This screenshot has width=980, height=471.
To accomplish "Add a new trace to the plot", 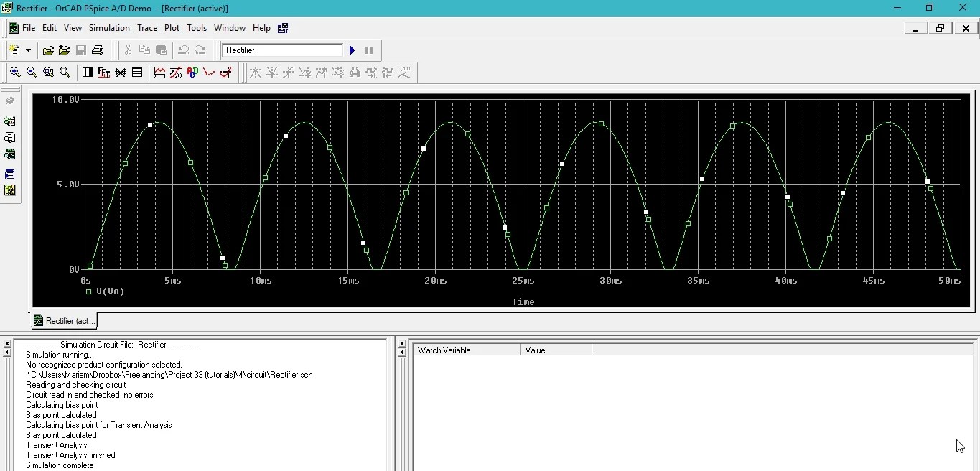I will coord(159,72).
